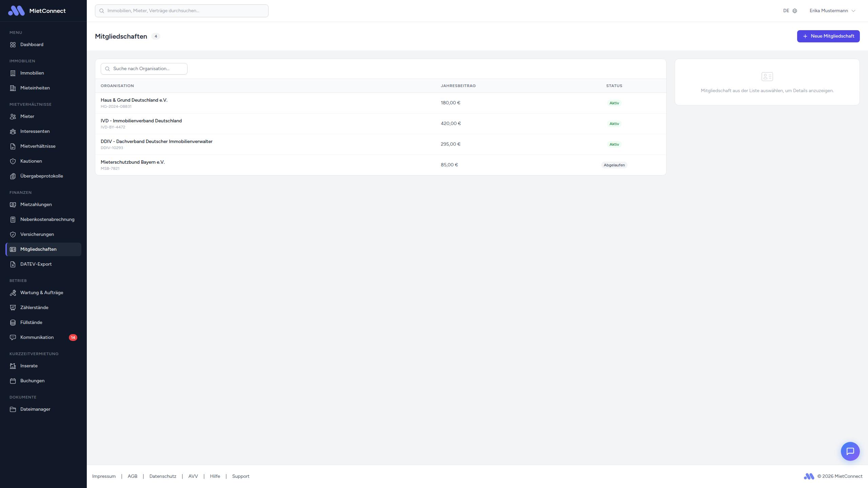Open the chat support floating button
This screenshot has width=868, height=488.
(x=850, y=451)
